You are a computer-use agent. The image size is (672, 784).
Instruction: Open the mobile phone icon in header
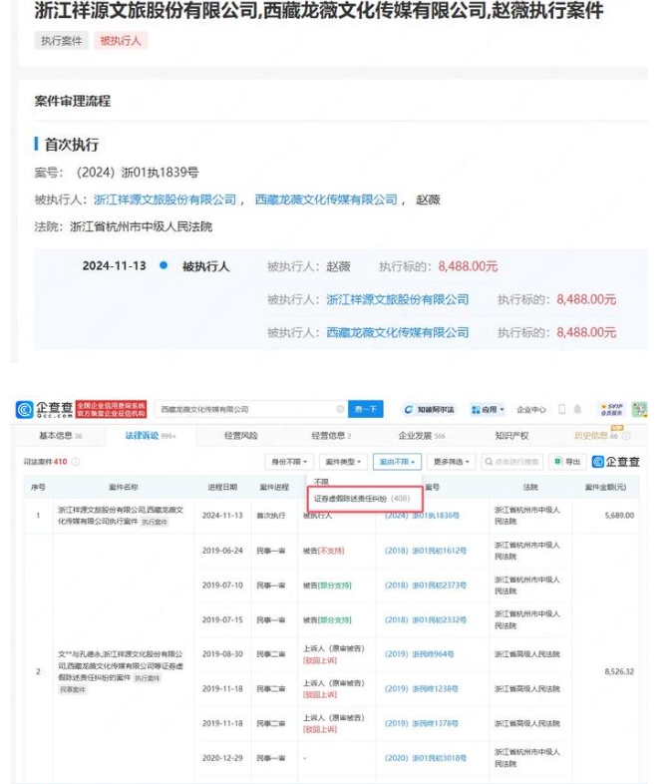(x=561, y=410)
